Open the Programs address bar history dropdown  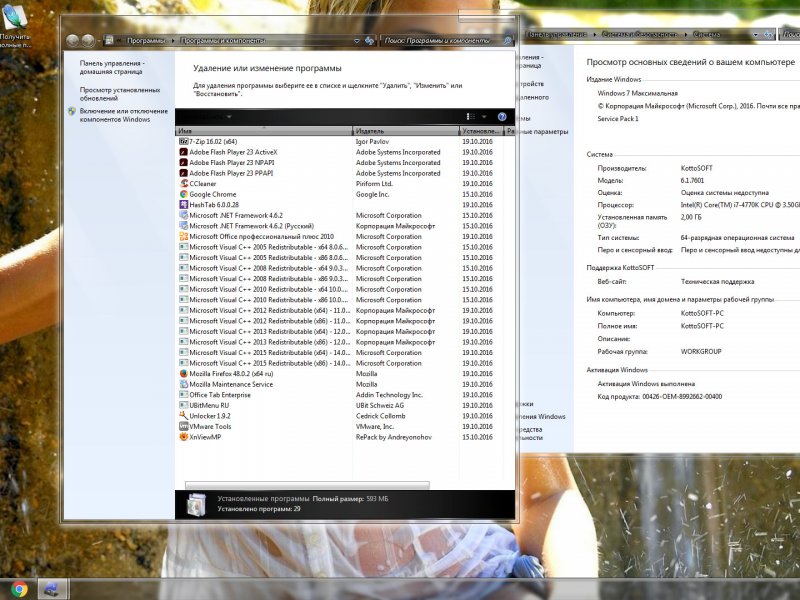[357, 40]
